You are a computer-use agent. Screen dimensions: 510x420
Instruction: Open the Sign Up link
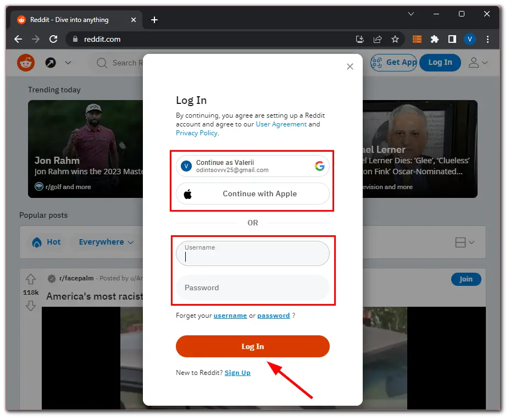(237, 372)
